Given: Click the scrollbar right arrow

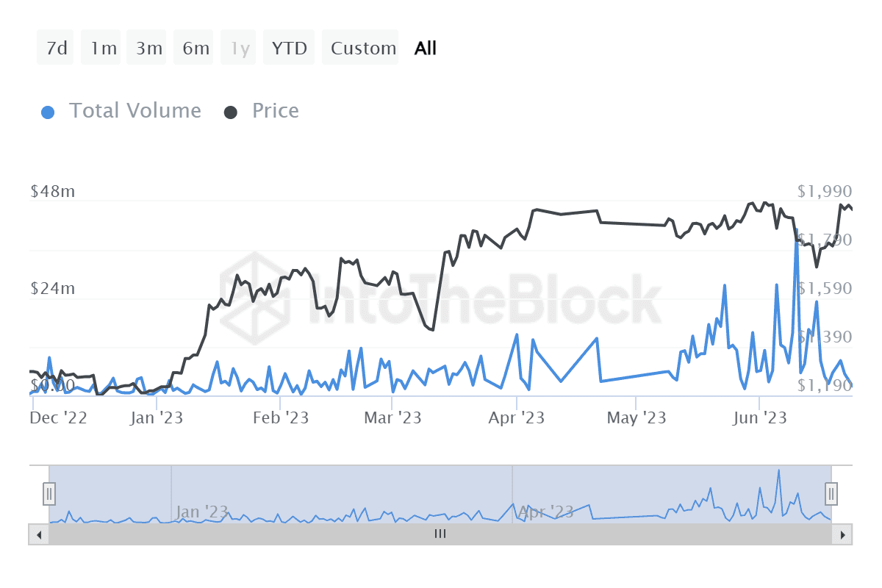Looking at the screenshot, I should (x=843, y=534).
